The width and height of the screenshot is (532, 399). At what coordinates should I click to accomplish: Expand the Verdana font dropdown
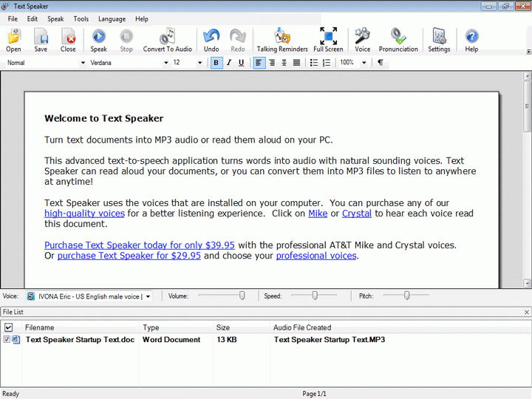tap(166, 63)
